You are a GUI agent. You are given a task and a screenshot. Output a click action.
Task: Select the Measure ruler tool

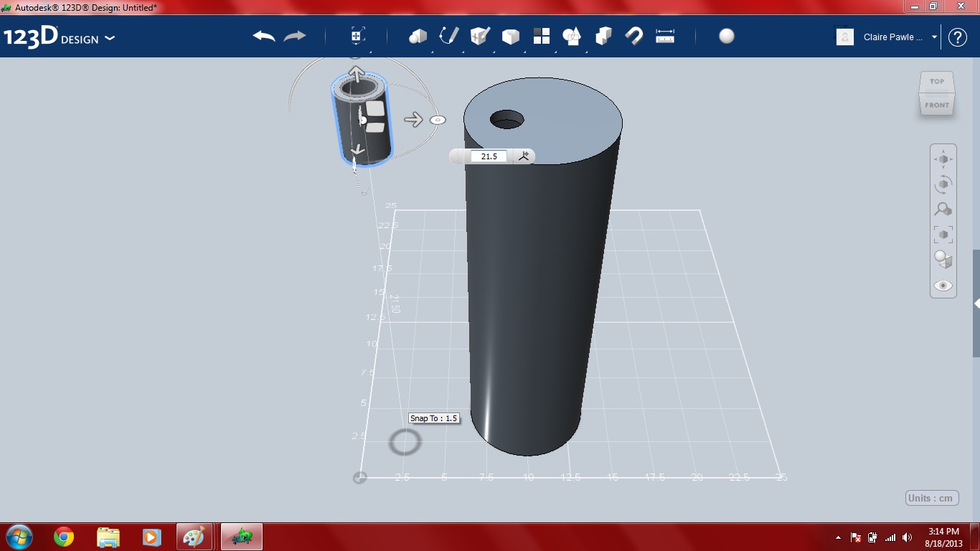click(665, 36)
